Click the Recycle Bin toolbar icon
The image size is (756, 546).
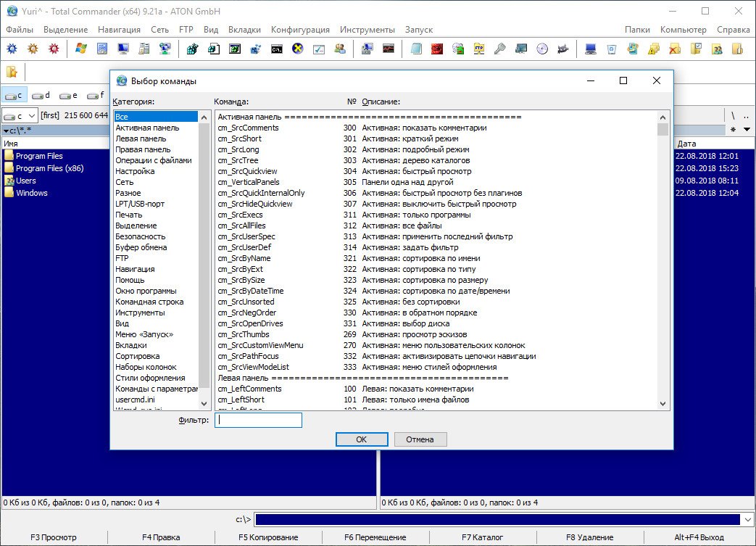[x=611, y=49]
